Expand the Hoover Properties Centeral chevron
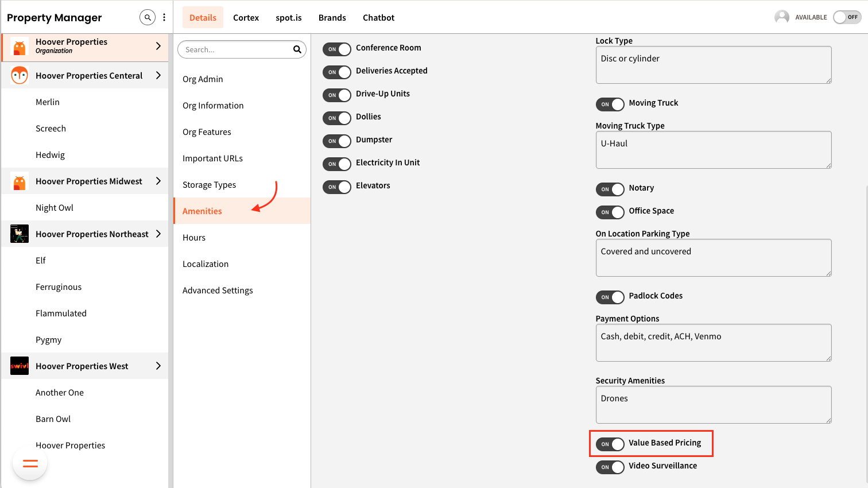 coord(158,75)
